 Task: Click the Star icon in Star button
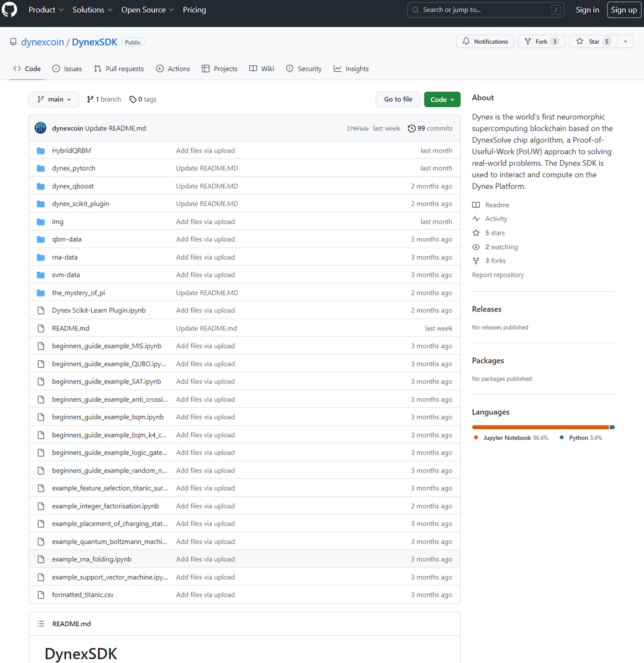pyautogui.click(x=580, y=41)
